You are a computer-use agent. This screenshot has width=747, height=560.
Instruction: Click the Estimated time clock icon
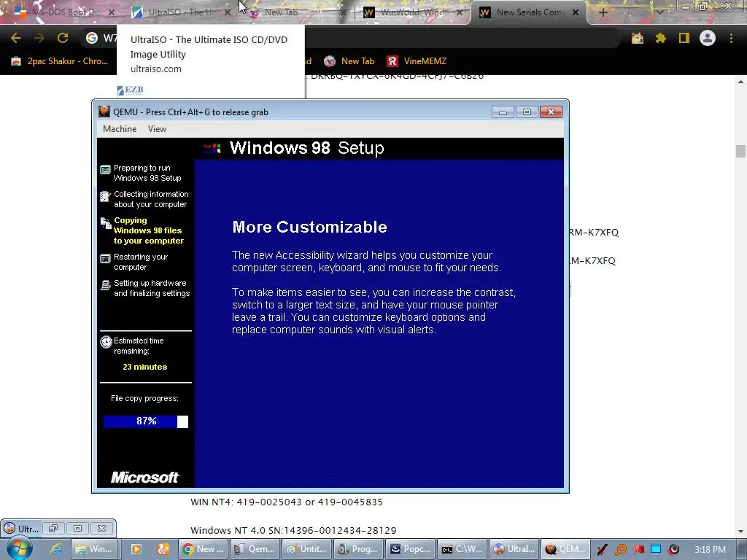point(106,342)
